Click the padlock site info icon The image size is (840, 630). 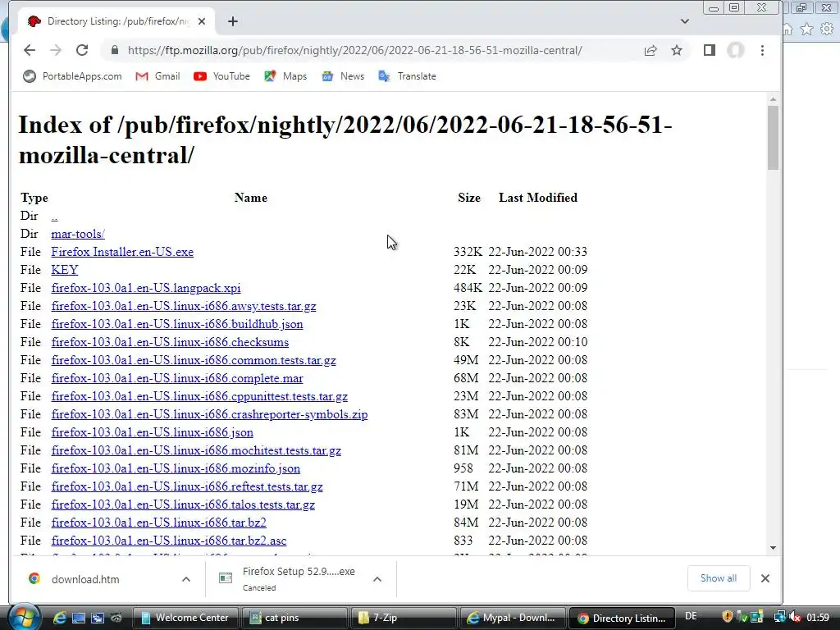[114, 50]
